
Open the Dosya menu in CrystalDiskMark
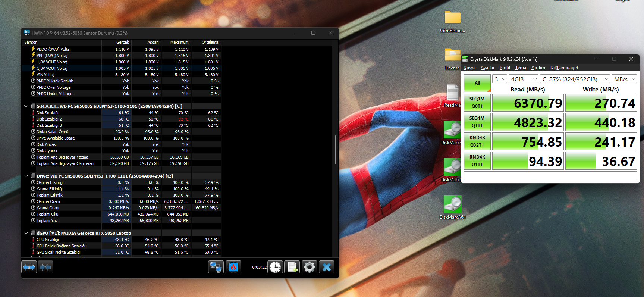tap(469, 68)
